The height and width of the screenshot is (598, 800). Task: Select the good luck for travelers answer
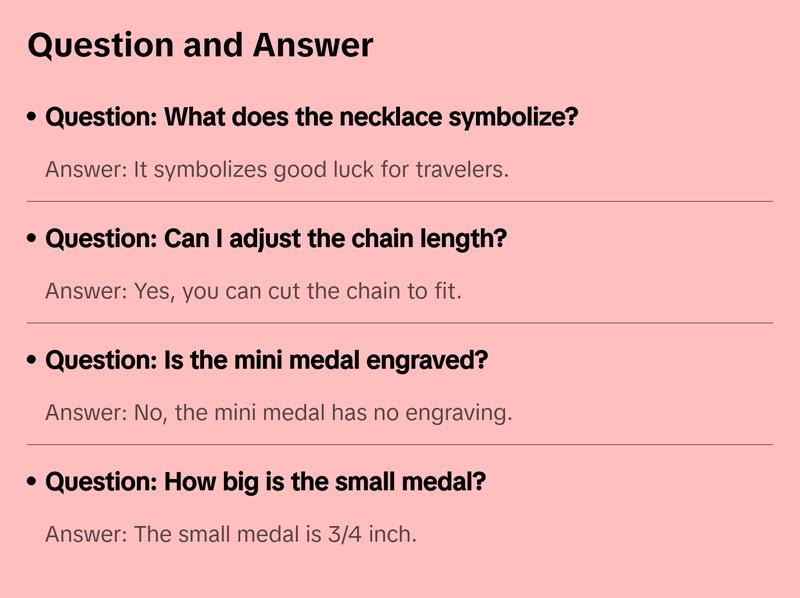click(x=277, y=170)
